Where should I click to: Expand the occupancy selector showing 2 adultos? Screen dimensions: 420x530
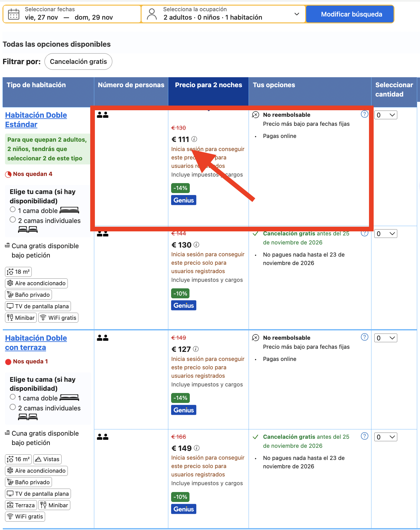coord(223,14)
